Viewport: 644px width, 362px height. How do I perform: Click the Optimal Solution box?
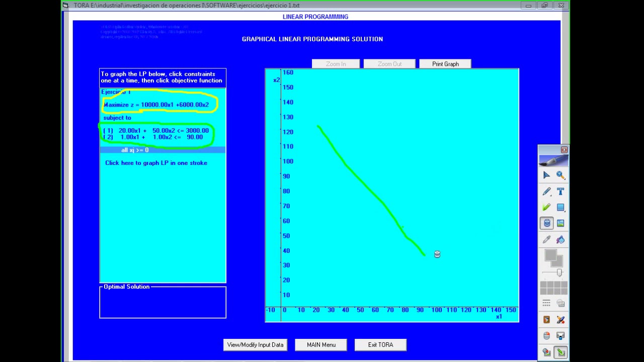click(x=163, y=303)
